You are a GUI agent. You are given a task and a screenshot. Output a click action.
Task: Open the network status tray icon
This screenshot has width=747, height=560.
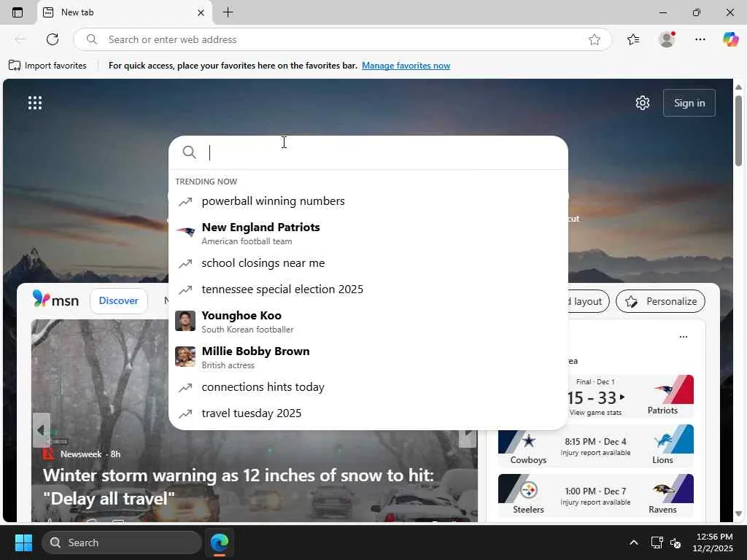657,542
